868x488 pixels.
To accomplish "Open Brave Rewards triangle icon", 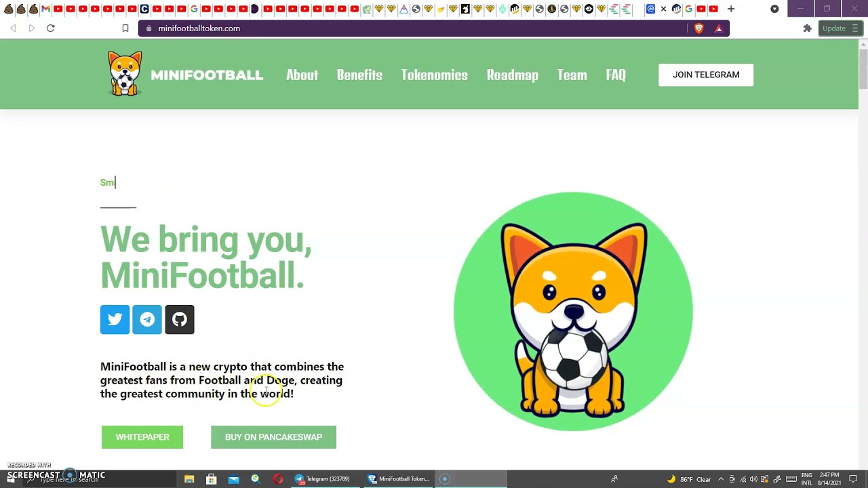I will (x=719, y=28).
